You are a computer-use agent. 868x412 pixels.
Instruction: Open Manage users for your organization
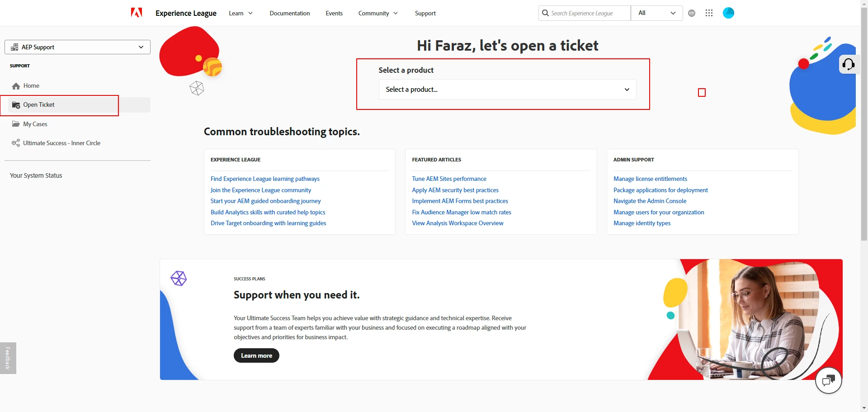point(659,213)
